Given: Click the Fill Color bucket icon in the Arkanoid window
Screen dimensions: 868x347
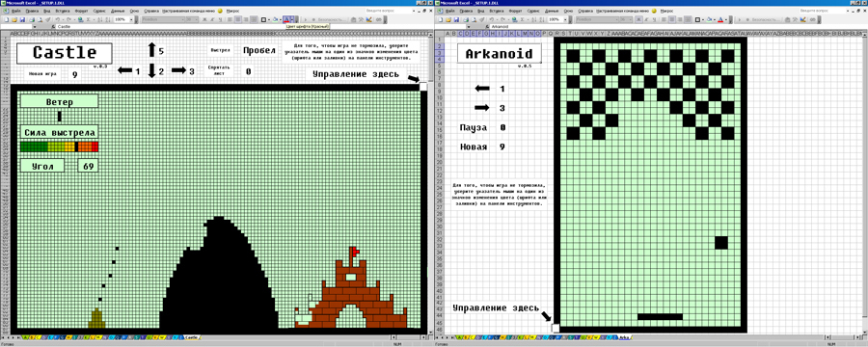Looking at the screenshot, I should [x=708, y=19].
